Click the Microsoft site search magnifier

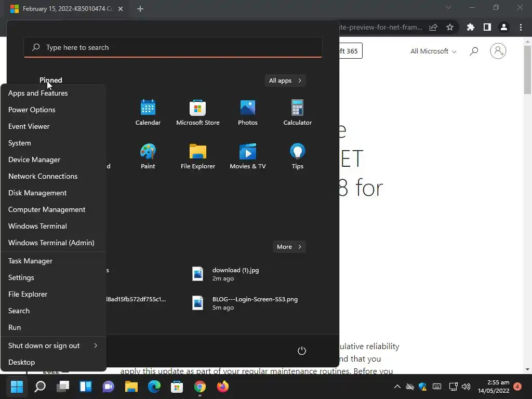(474, 51)
